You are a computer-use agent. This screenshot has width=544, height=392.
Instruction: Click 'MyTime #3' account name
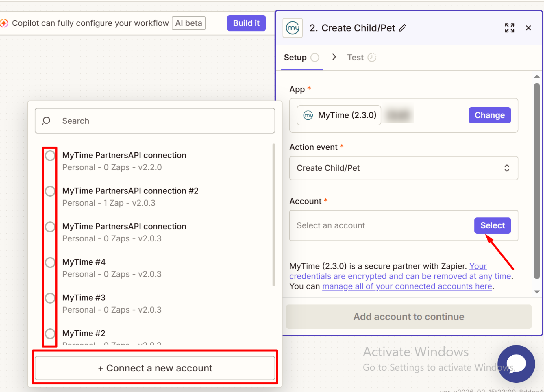[x=84, y=298]
